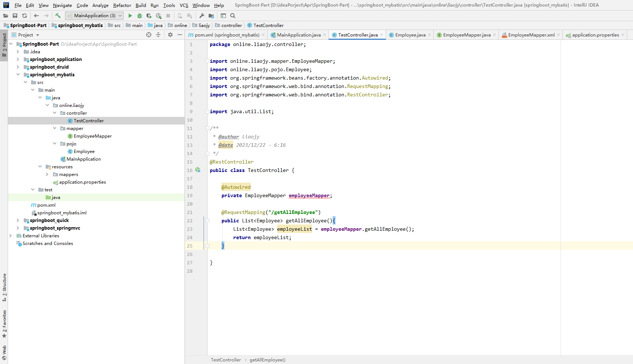Click the Profiler run icon
633x364 pixels.
click(x=159, y=16)
